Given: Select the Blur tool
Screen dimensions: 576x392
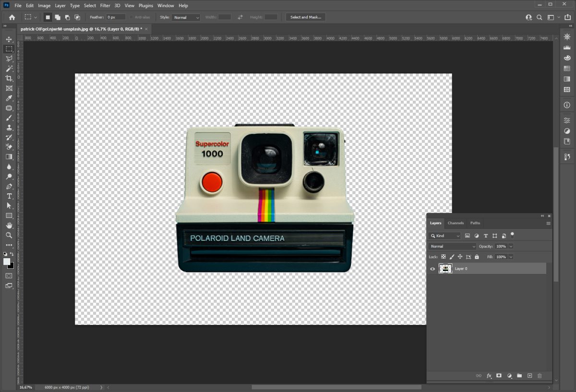Looking at the screenshot, I should click(9, 166).
